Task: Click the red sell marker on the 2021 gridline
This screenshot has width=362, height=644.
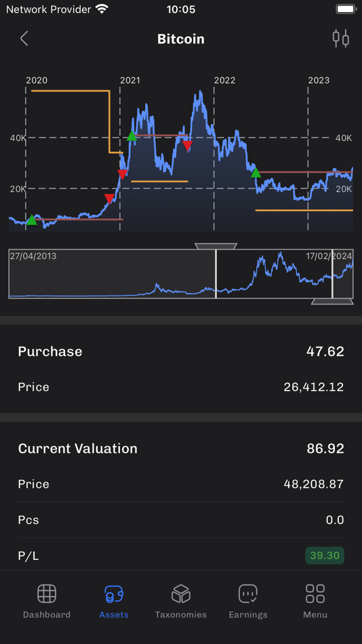Action: 122,174
